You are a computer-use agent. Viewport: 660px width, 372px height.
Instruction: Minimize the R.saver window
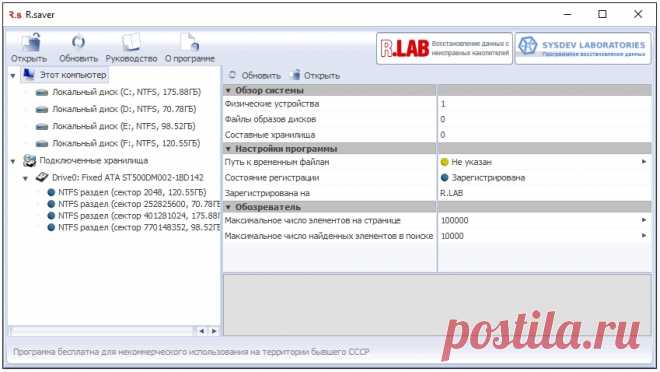(567, 14)
